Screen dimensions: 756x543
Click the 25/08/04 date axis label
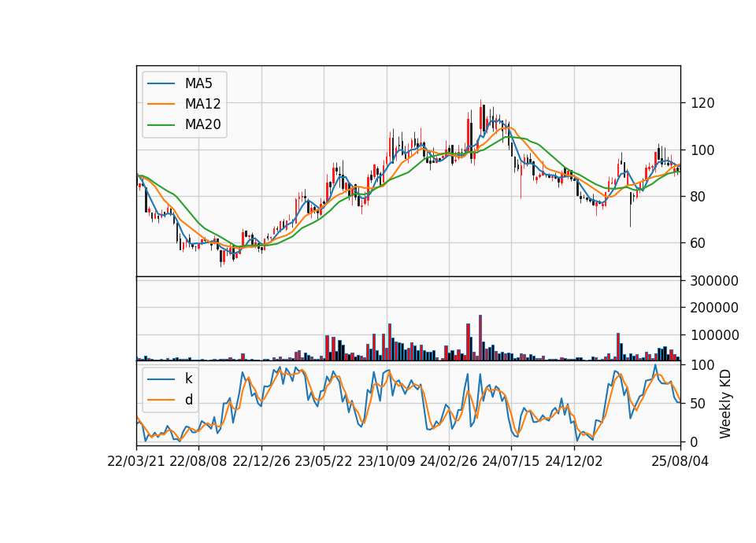(680, 461)
